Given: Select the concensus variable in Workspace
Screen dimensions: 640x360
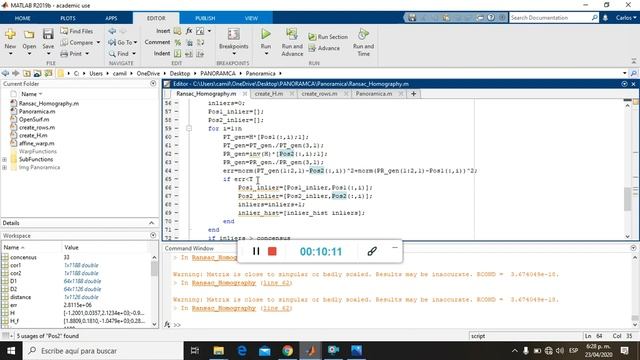Looking at the screenshot, I should click(x=23, y=258).
